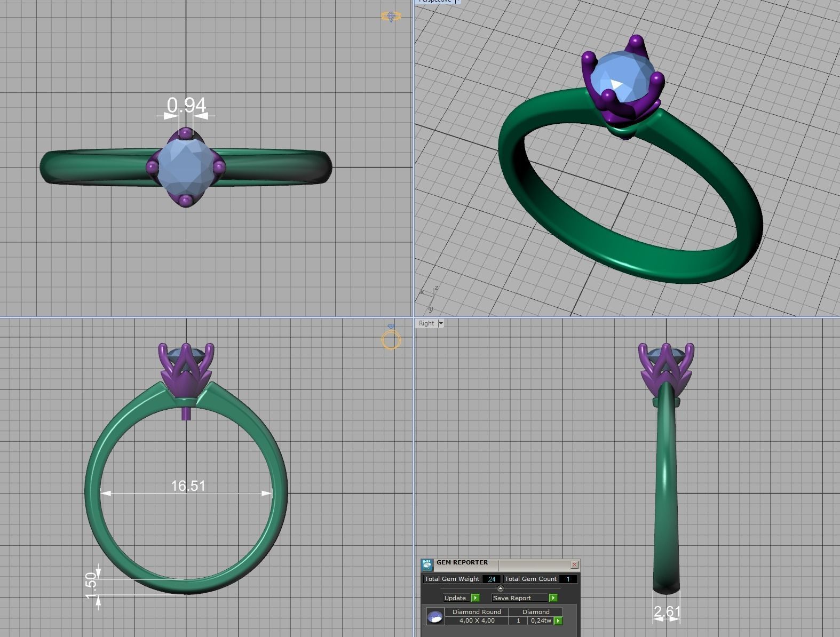Open the Right viewport dropdown arrow

click(441, 323)
